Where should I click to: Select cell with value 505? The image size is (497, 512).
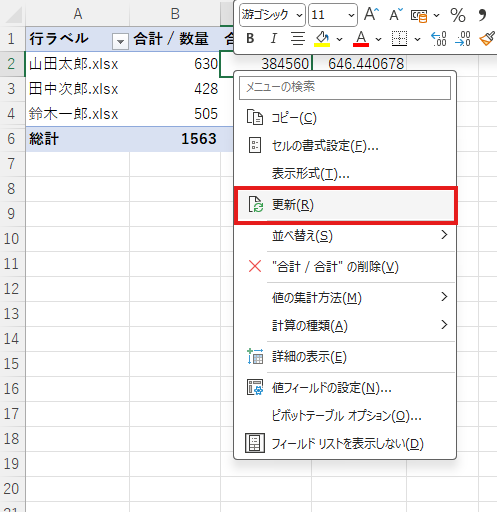(175, 114)
